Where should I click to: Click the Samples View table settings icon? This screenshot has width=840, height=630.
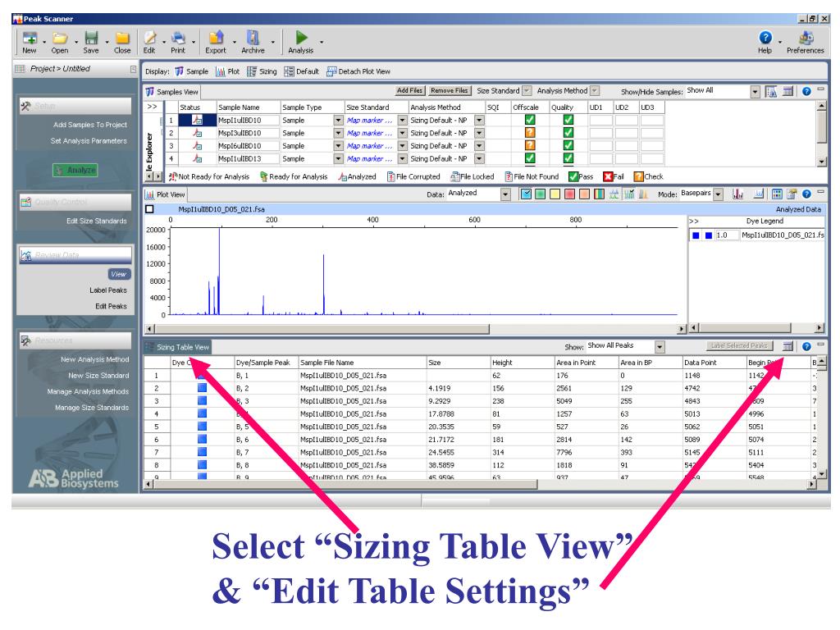click(x=787, y=92)
